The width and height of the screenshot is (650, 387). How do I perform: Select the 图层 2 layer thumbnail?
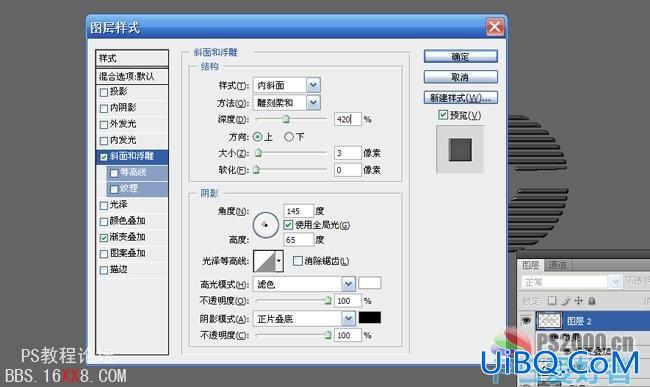point(549,320)
